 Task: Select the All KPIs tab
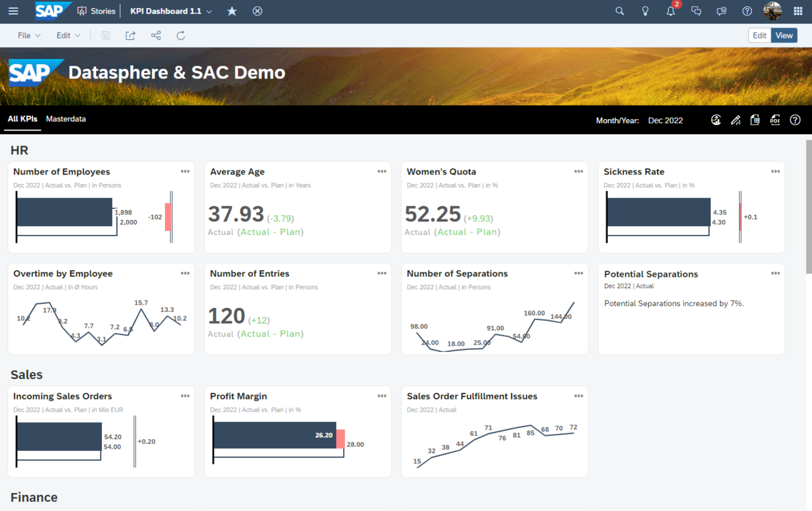pos(22,118)
